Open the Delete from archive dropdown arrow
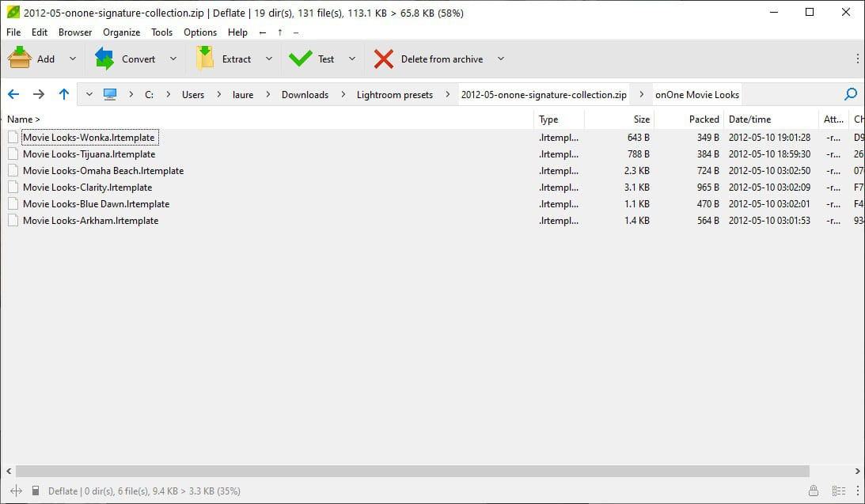The height and width of the screenshot is (504, 865). [500, 59]
